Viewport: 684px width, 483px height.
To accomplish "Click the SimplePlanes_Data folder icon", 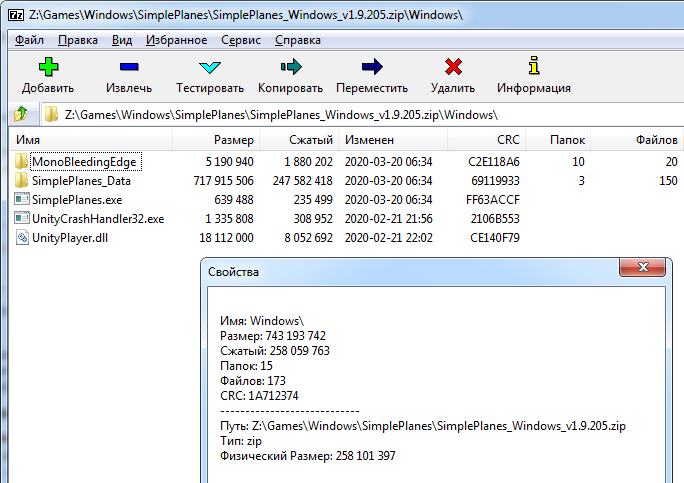I will click(21, 180).
